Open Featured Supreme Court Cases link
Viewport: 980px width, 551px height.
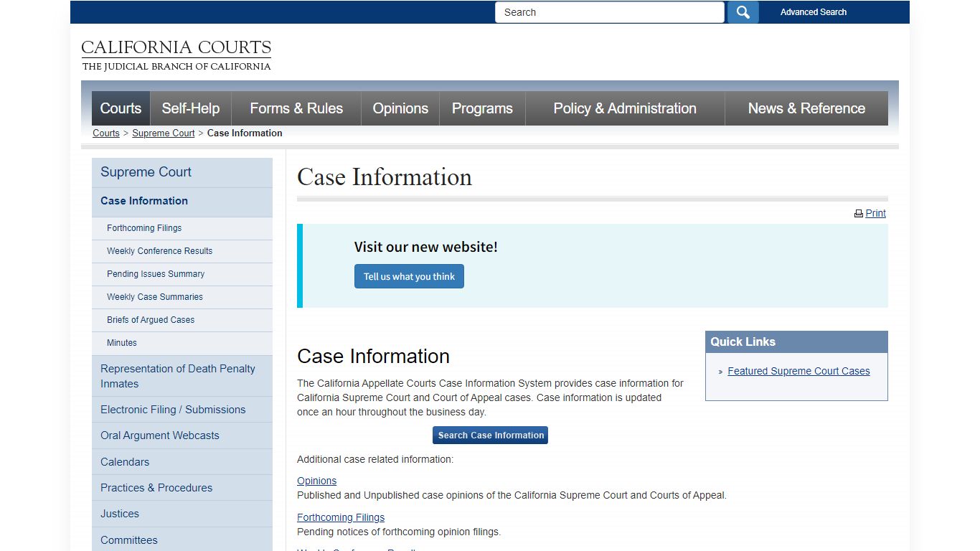(x=798, y=371)
